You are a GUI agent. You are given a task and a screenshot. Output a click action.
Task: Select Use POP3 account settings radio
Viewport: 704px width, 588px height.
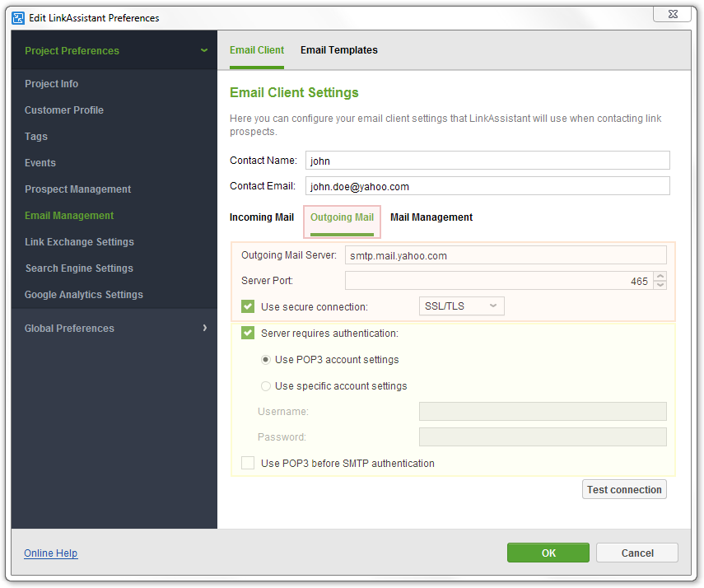click(x=266, y=360)
